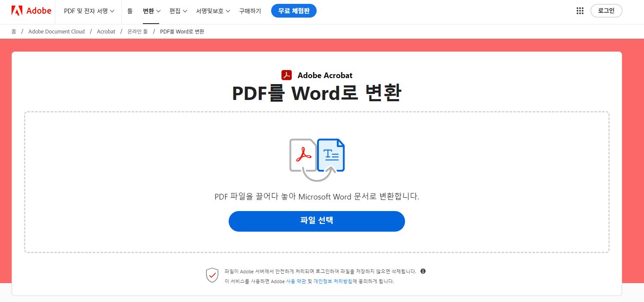Click the 무료 체험판 button
This screenshot has width=644, height=302.
[293, 11]
